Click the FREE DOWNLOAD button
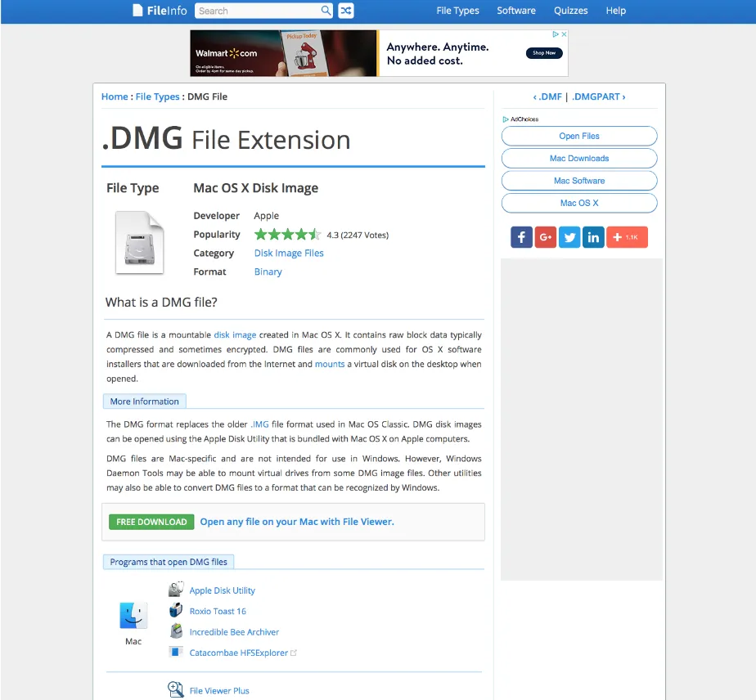 tap(151, 521)
